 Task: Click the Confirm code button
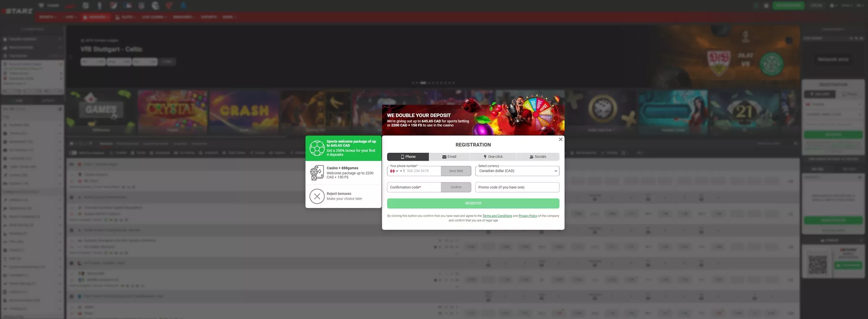(456, 187)
